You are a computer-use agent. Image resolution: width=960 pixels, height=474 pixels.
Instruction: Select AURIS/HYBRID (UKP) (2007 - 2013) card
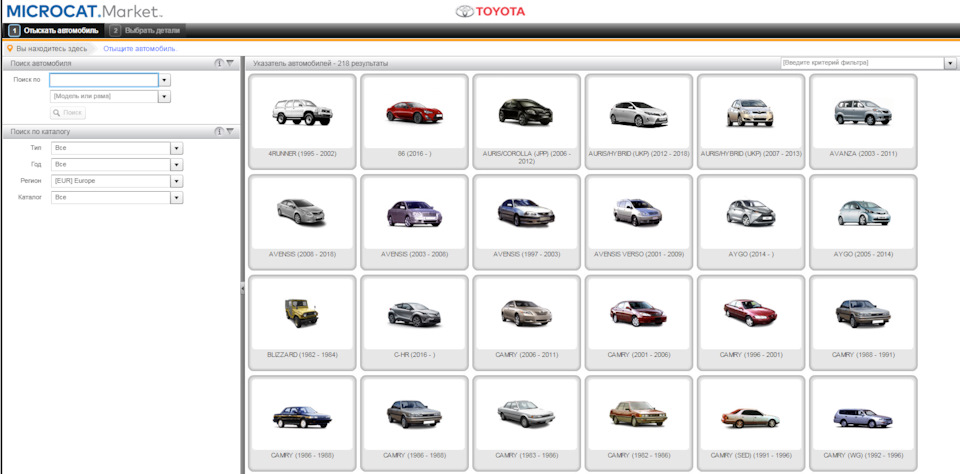click(x=751, y=121)
